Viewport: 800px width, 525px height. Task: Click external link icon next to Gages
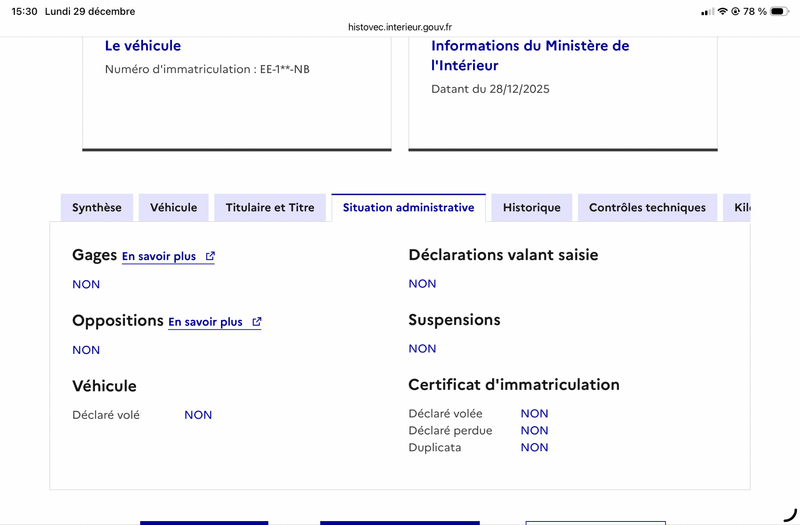[210, 256]
